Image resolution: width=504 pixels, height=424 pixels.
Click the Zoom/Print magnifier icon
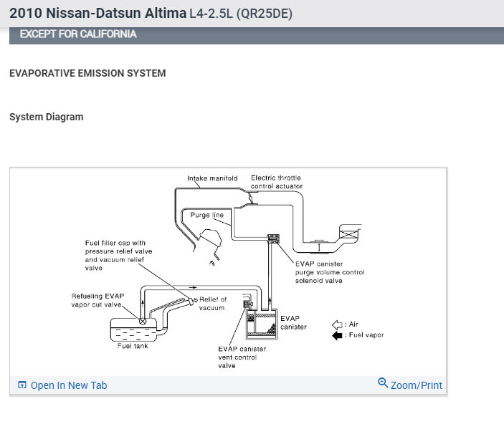(x=383, y=382)
